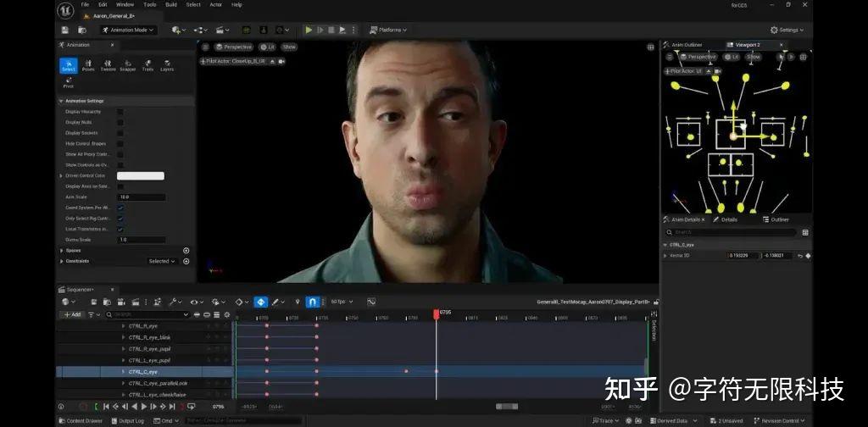Click the green Play button in toolbar
868x427 pixels.
(309, 30)
